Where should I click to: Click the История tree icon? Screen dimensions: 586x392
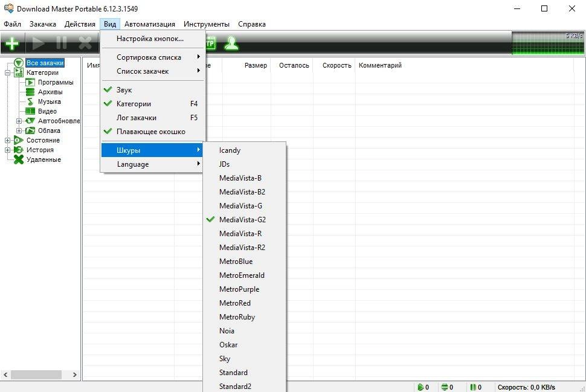click(18, 150)
